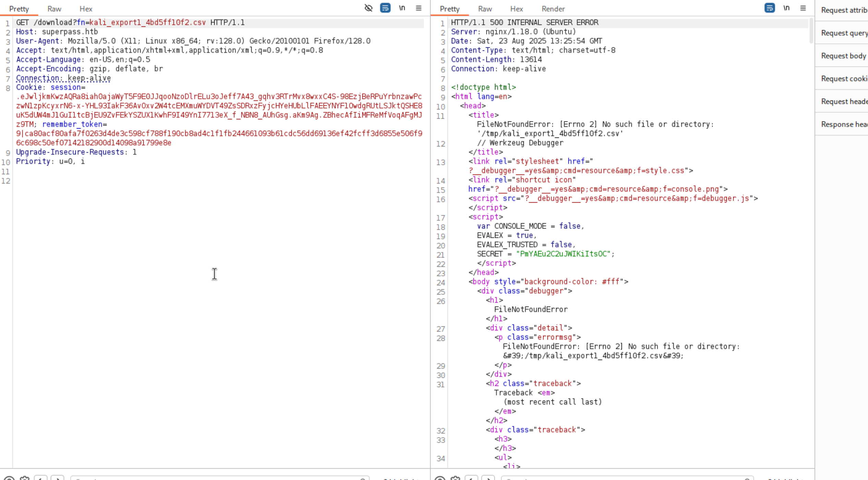Image resolution: width=868 pixels, height=480 pixels.
Task: Click the <!doctype html> line
Action: coord(483,87)
